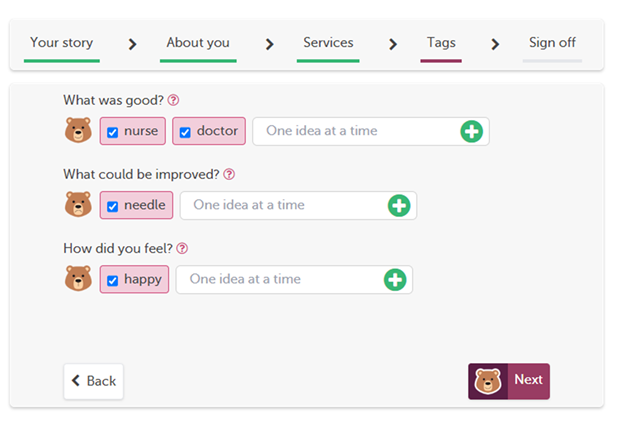620x421 pixels.
Task: Click the bear icon in 'What was good' row
Action: (78, 131)
